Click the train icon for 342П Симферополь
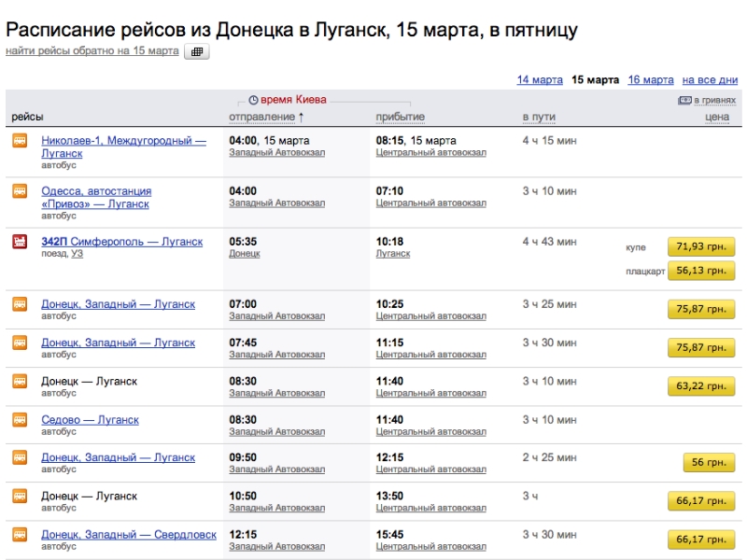Screen dimensions: 747x560 (x=20, y=242)
